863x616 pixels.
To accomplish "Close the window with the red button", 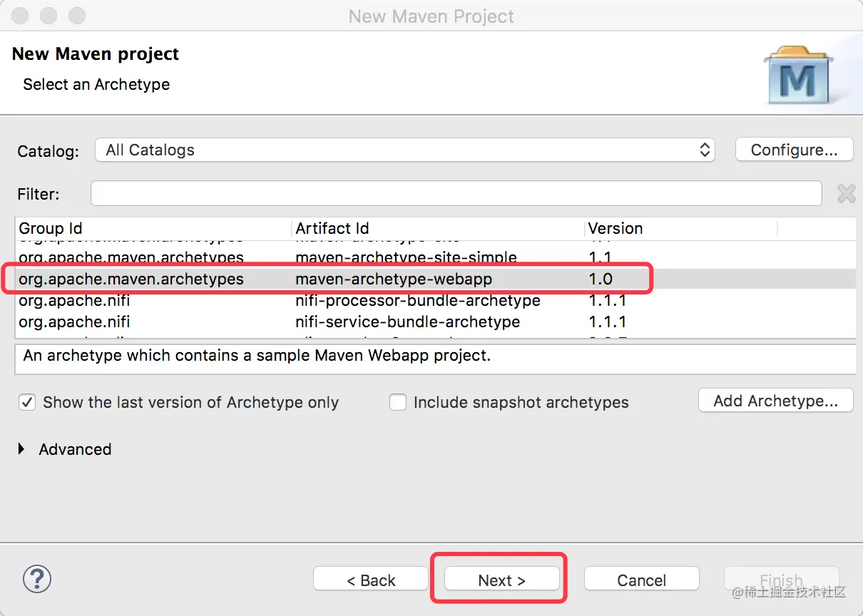I will 21,16.
